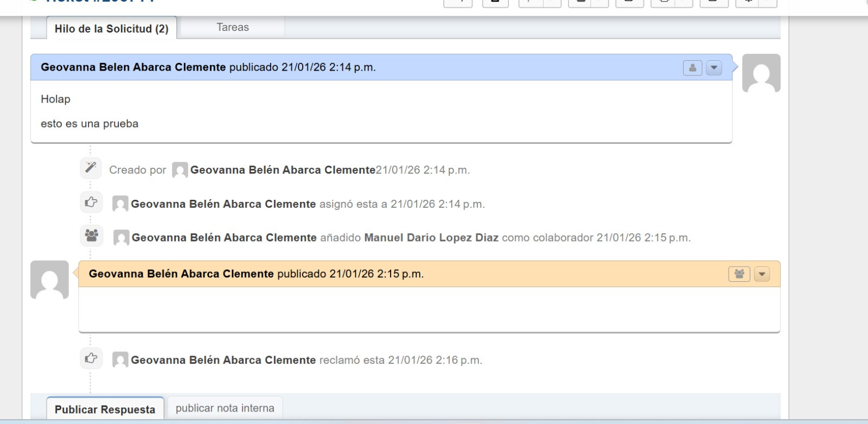Click the collaborators icon in orange message header
The height and width of the screenshot is (424, 868).
(x=739, y=274)
